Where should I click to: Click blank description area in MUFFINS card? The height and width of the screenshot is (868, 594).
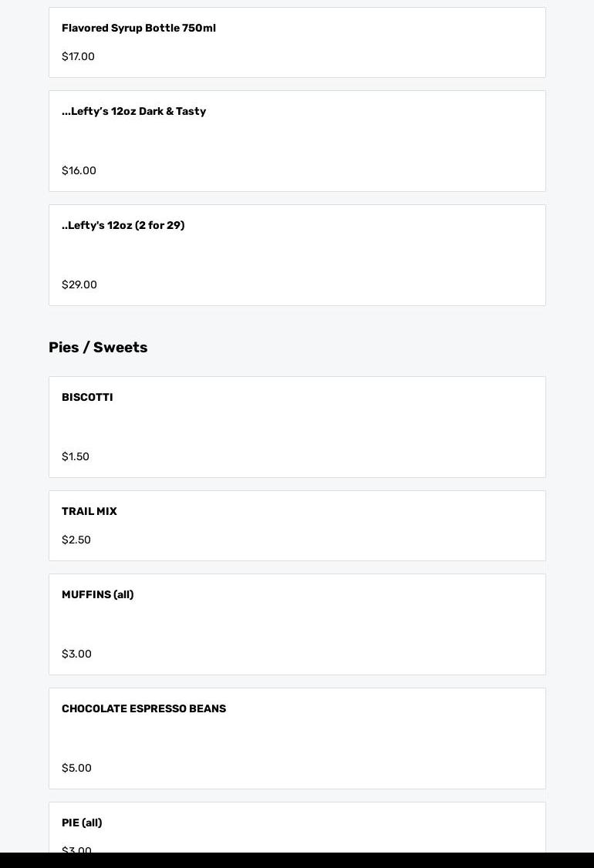pos(297,624)
